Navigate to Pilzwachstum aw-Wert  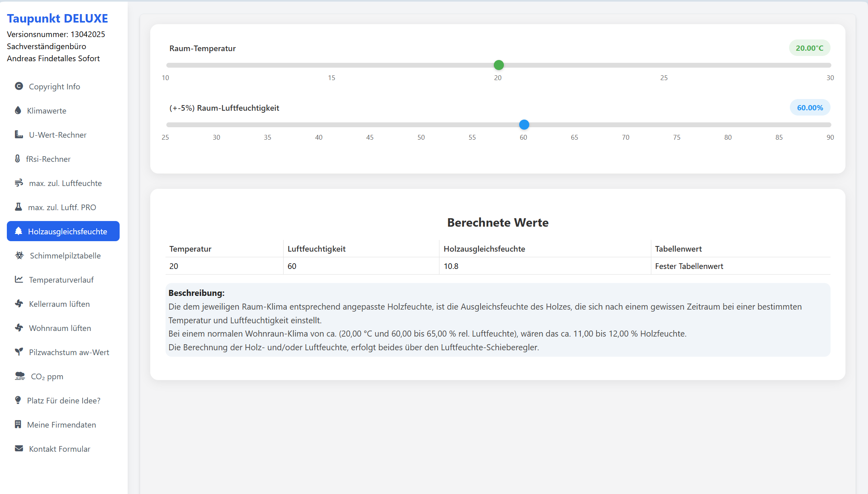(x=63, y=352)
